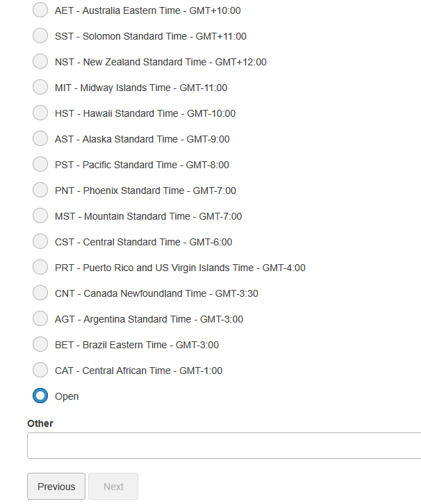Go back with the Previous button
Image resolution: width=421 pixels, height=504 pixels.
(x=56, y=487)
